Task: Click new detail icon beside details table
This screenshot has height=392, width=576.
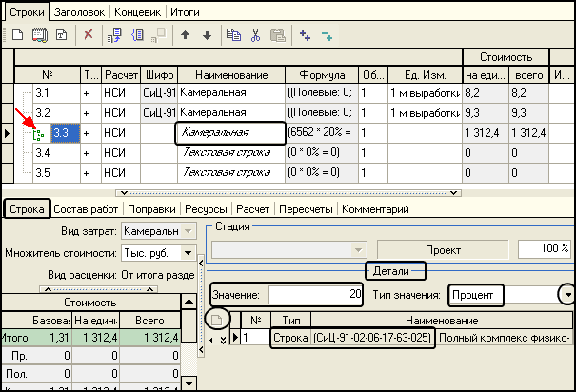Action: pos(216,319)
